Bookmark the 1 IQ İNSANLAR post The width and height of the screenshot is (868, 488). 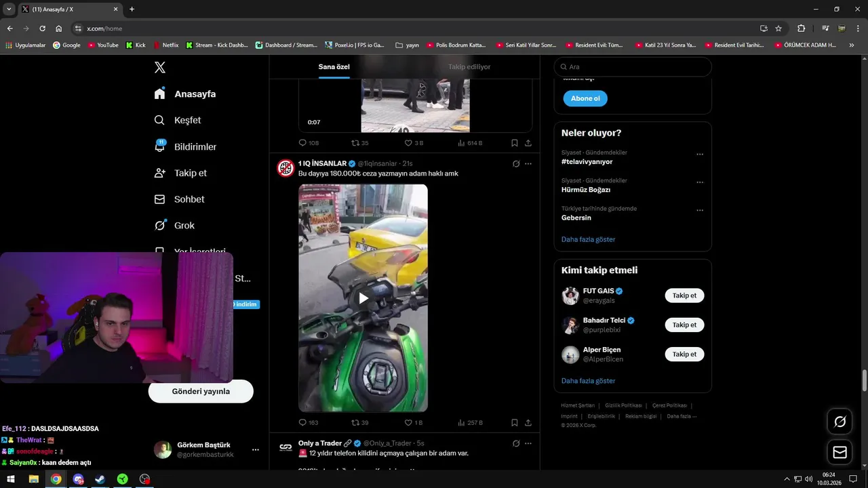coord(515,422)
